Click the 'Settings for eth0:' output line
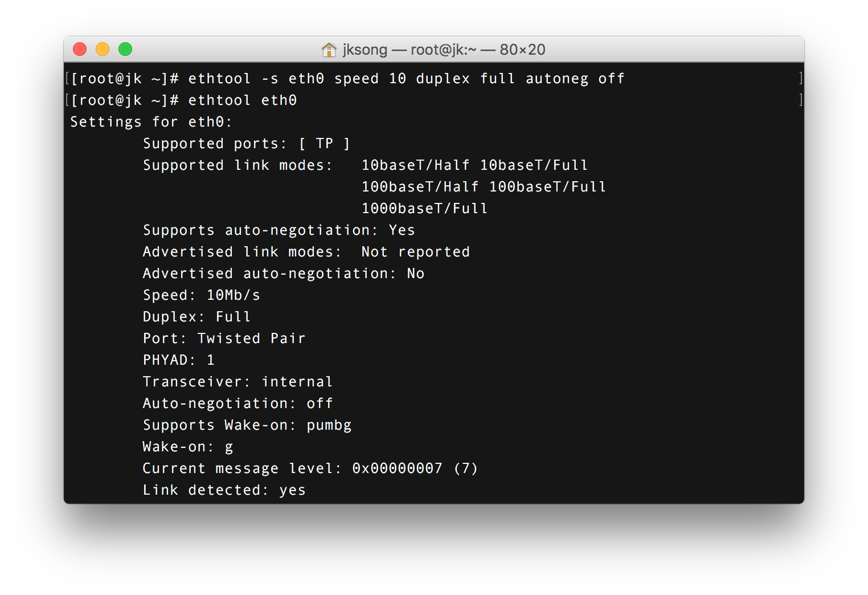Viewport: 868px width, 595px height. [151, 122]
